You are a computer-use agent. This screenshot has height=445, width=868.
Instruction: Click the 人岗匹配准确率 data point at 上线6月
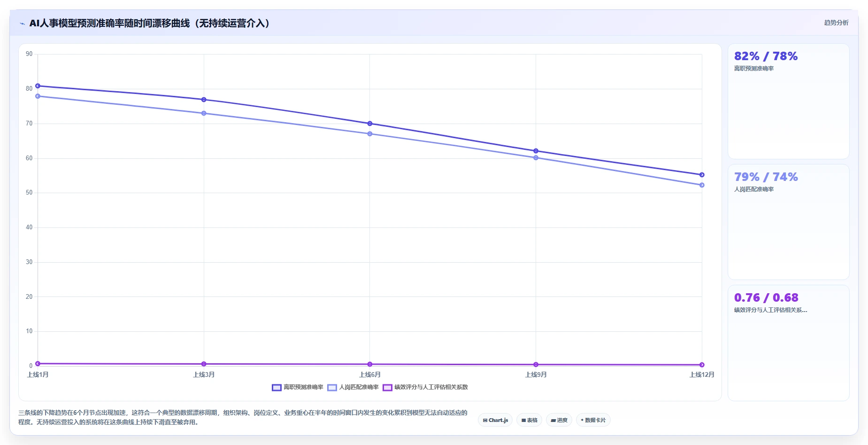click(370, 134)
